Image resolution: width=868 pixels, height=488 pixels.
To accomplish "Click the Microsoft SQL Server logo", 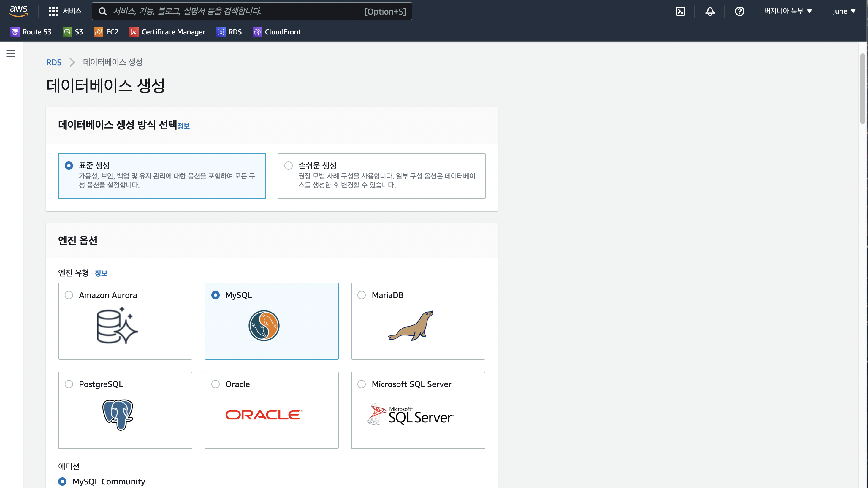I will (x=411, y=415).
